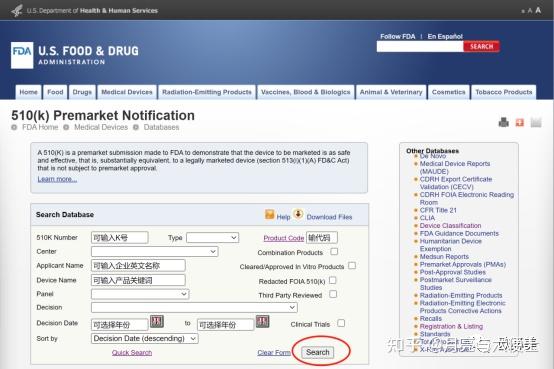Open the Tobacco Products tab
Viewport: 554px width, 369px height.
503,92
